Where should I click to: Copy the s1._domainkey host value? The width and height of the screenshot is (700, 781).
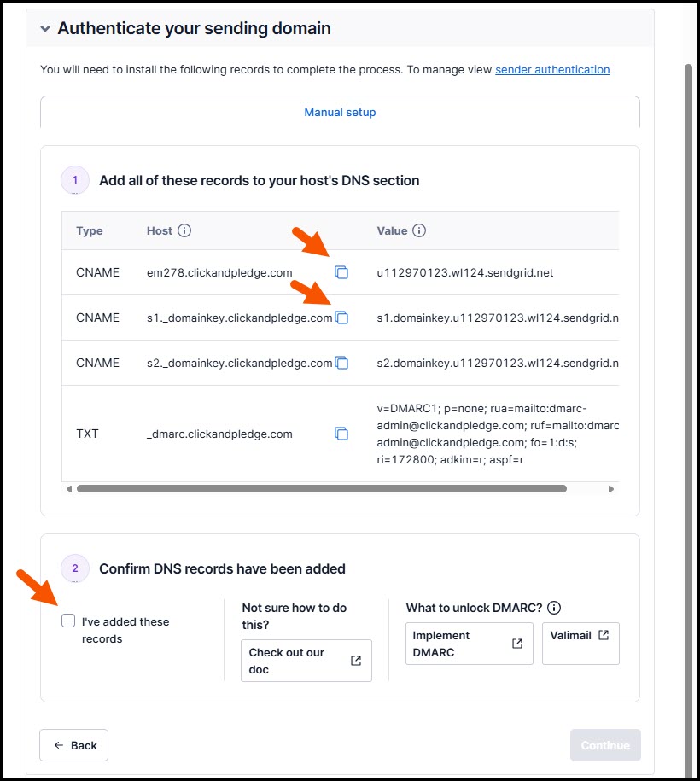[x=341, y=318]
